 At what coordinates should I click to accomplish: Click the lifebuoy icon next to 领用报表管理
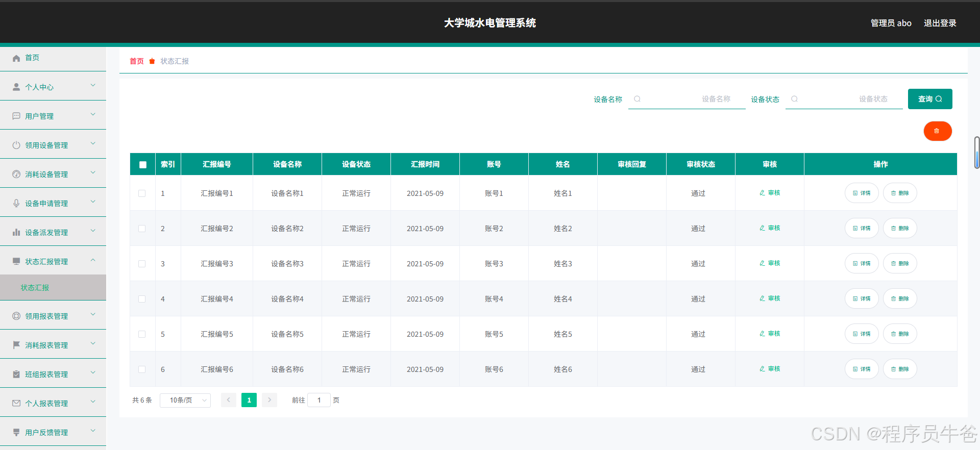point(16,316)
